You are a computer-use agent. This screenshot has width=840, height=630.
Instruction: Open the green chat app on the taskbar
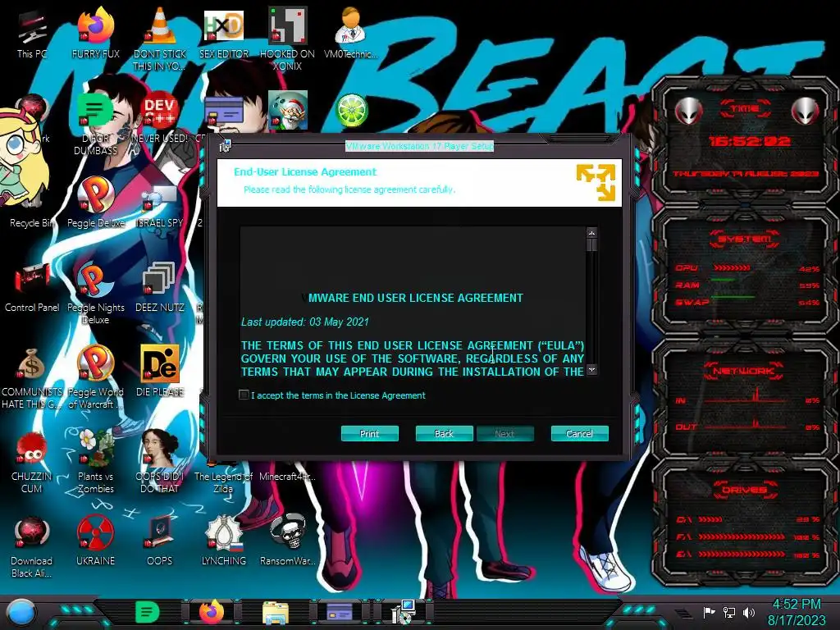click(x=148, y=612)
